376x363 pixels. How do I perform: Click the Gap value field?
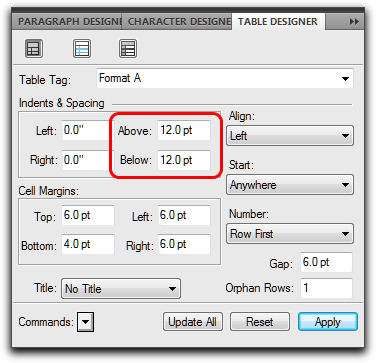(326, 262)
